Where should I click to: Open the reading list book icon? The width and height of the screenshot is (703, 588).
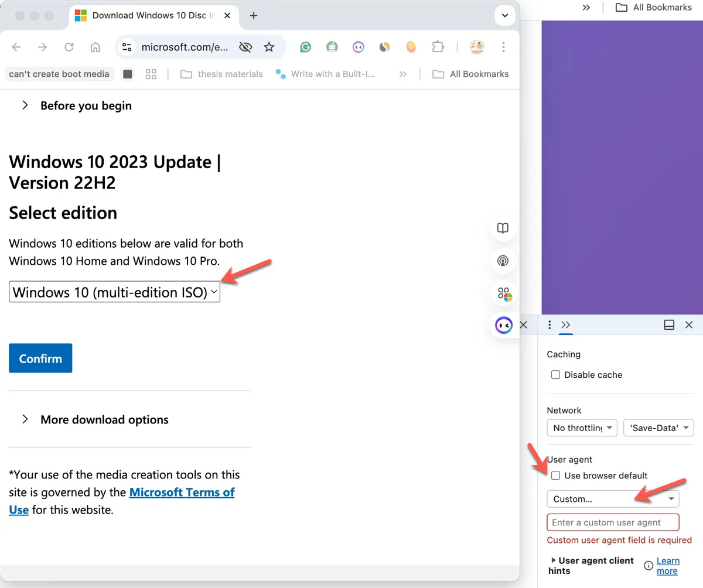[x=503, y=228]
